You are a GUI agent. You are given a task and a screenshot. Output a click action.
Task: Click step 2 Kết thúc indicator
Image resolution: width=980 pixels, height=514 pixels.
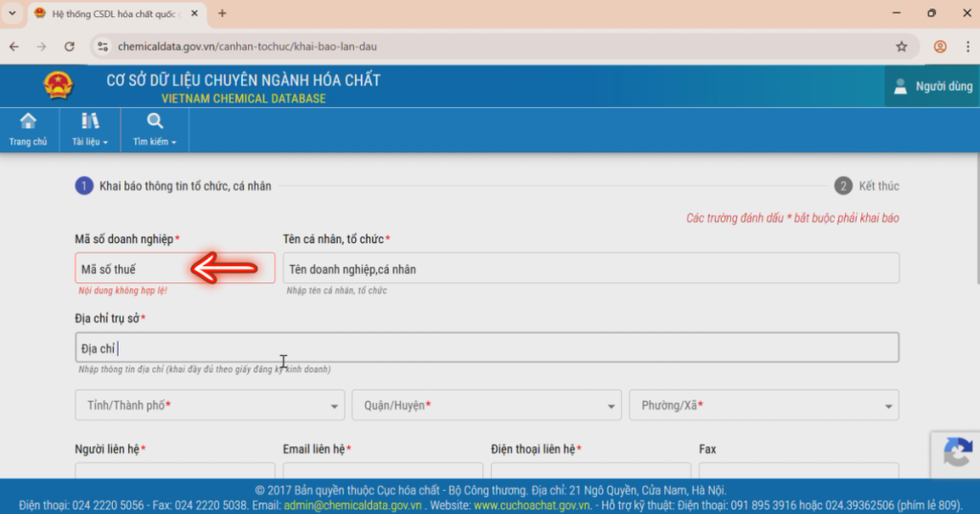[x=866, y=187]
